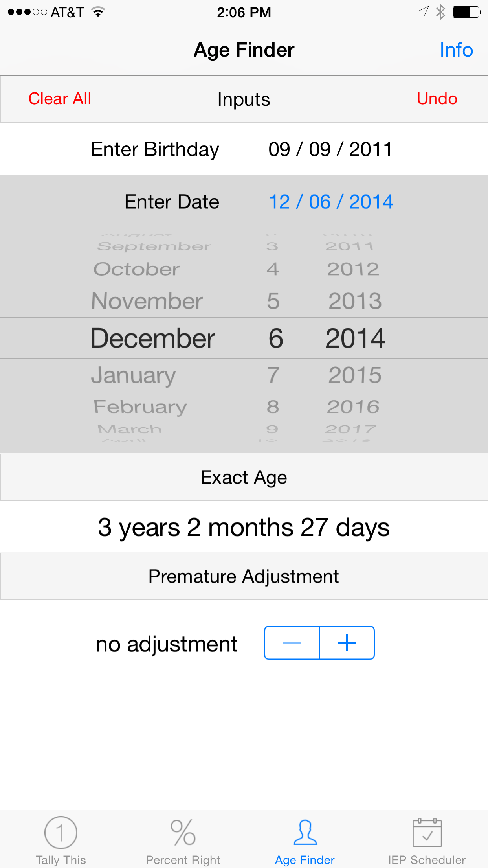Tap the Wi-Fi signal icon
The height and width of the screenshot is (868, 488).
tap(98, 12)
